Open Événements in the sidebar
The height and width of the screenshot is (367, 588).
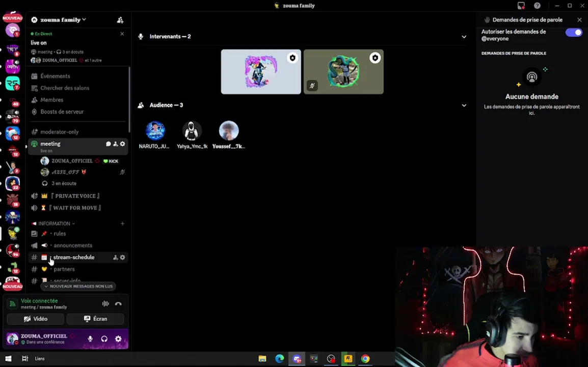(55, 76)
